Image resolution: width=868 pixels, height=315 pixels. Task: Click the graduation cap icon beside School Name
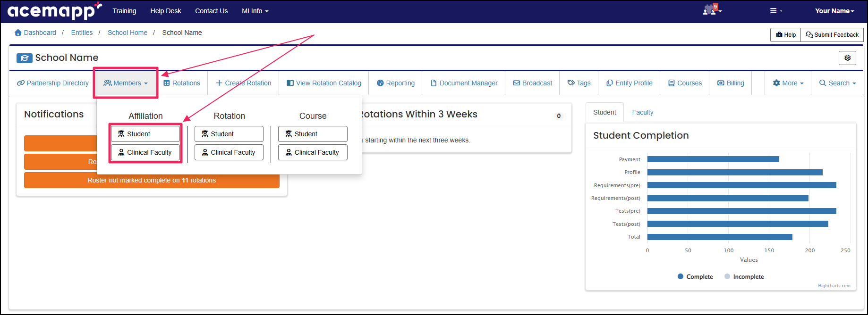tap(25, 58)
